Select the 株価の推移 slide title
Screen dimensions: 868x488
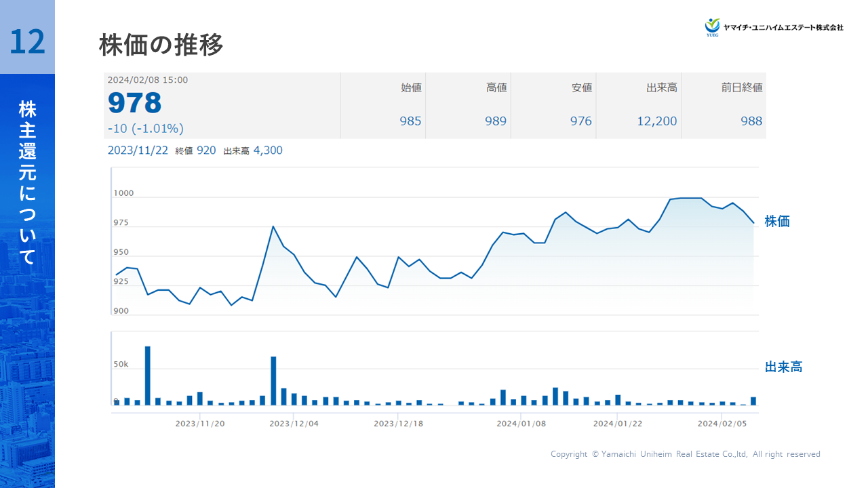[x=161, y=45]
